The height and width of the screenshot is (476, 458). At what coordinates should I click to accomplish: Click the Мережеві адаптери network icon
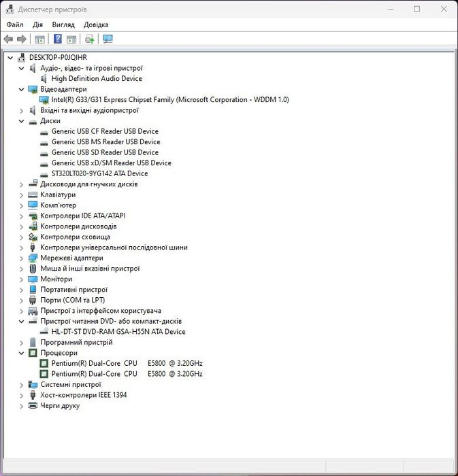click(x=33, y=258)
